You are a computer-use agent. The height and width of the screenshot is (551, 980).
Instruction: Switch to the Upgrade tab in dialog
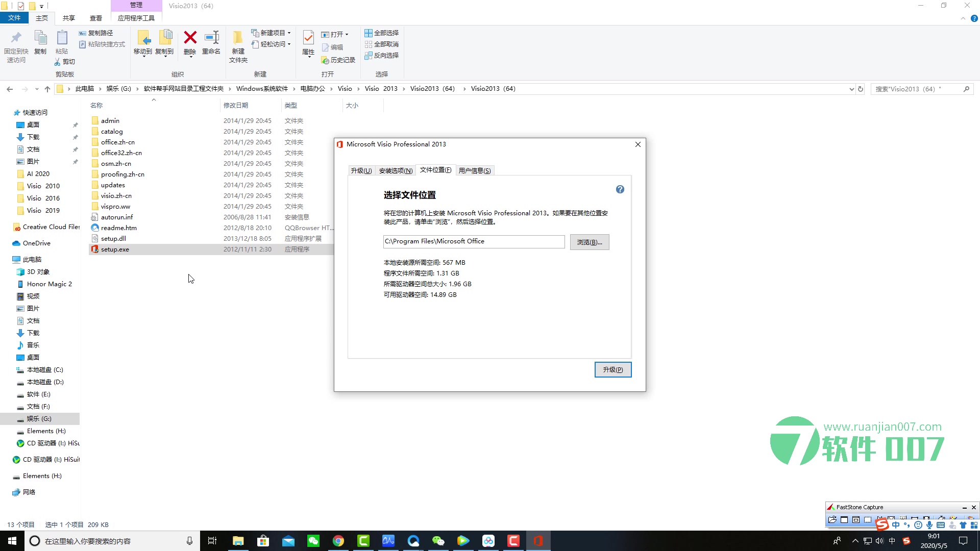point(361,171)
